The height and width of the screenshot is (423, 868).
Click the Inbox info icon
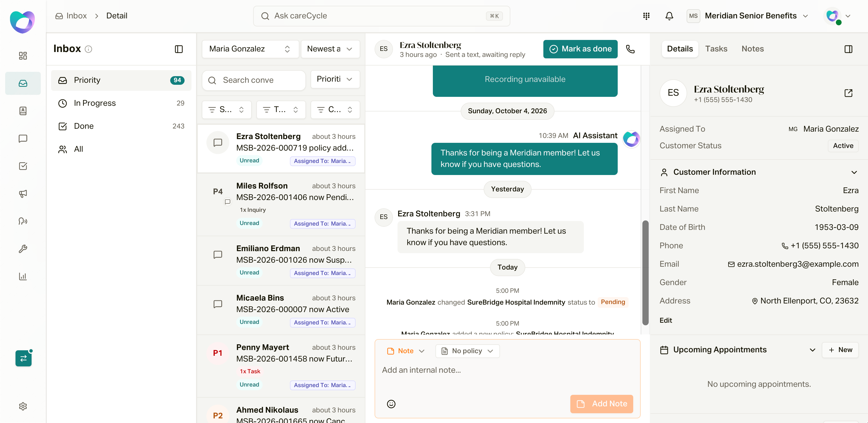click(x=88, y=49)
